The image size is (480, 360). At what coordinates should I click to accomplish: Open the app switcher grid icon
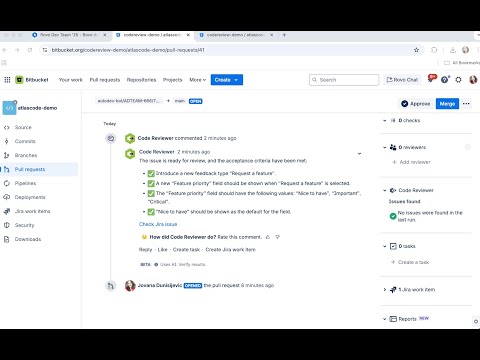point(7,80)
